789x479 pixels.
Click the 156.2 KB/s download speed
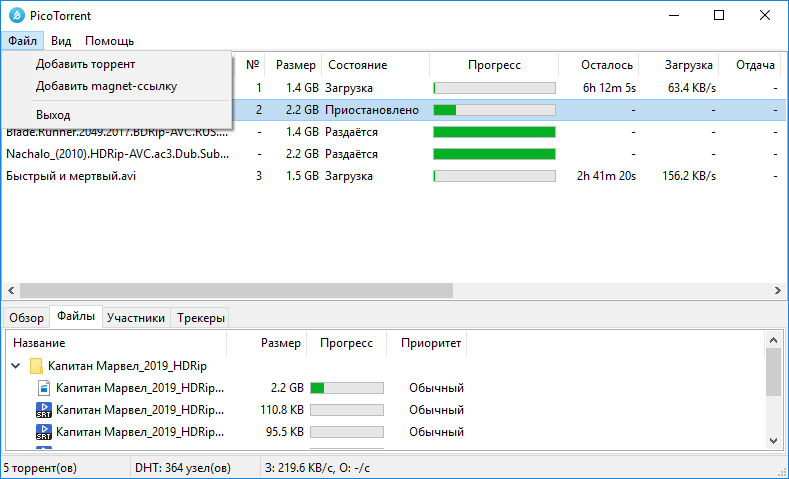coord(689,176)
